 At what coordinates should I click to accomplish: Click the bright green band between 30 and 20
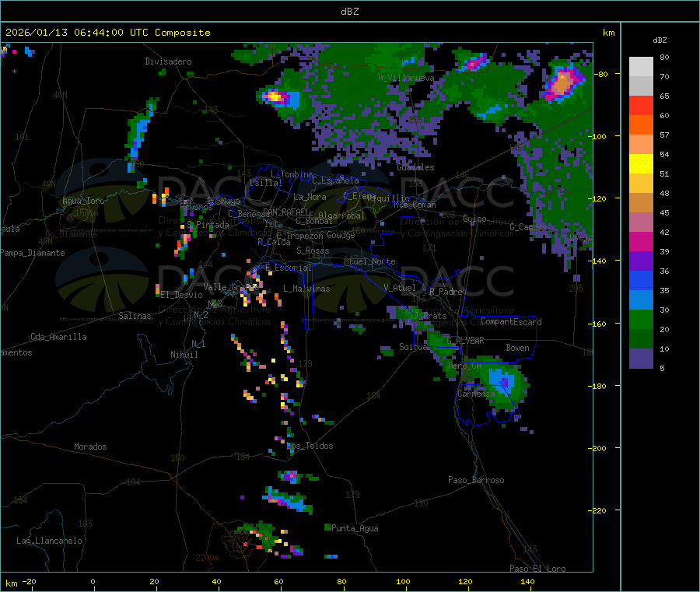click(641, 320)
